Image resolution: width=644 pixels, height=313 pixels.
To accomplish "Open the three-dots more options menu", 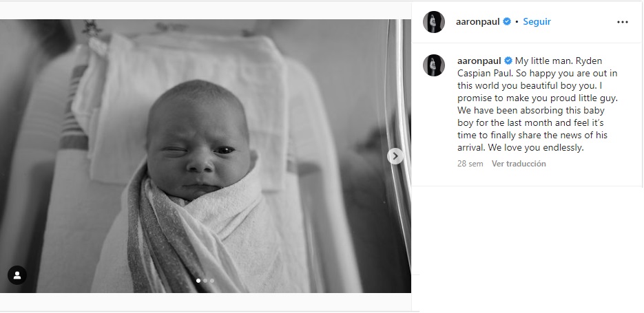I will [622, 22].
